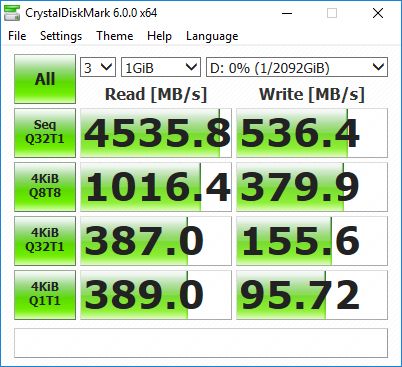Start the 4KiB Q1T1 benchmark

click(45, 295)
